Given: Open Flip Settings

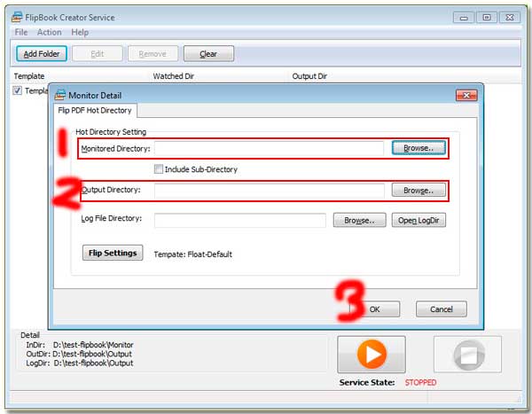Looking at the screenshot, I should click(x=113, y=253).
